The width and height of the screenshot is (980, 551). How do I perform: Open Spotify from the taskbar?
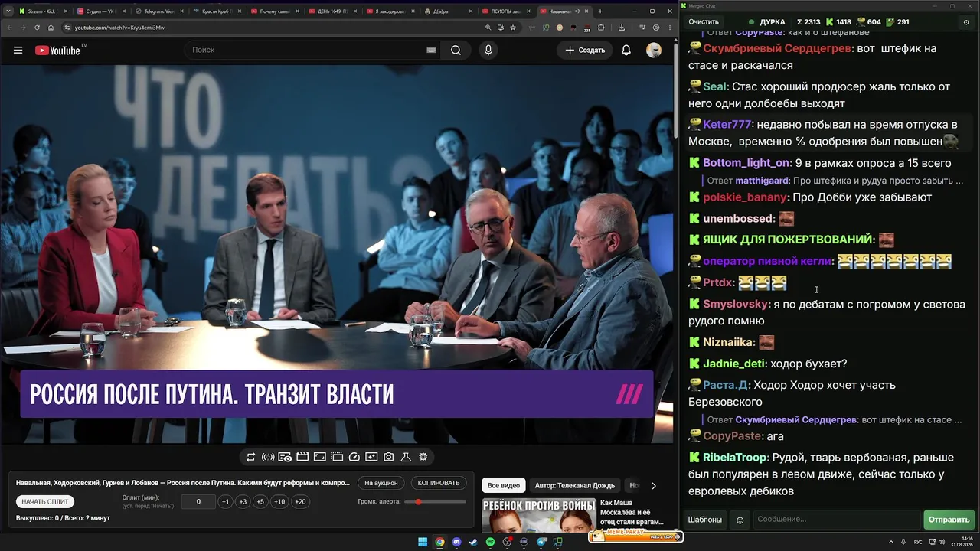(x=490, y=542)
